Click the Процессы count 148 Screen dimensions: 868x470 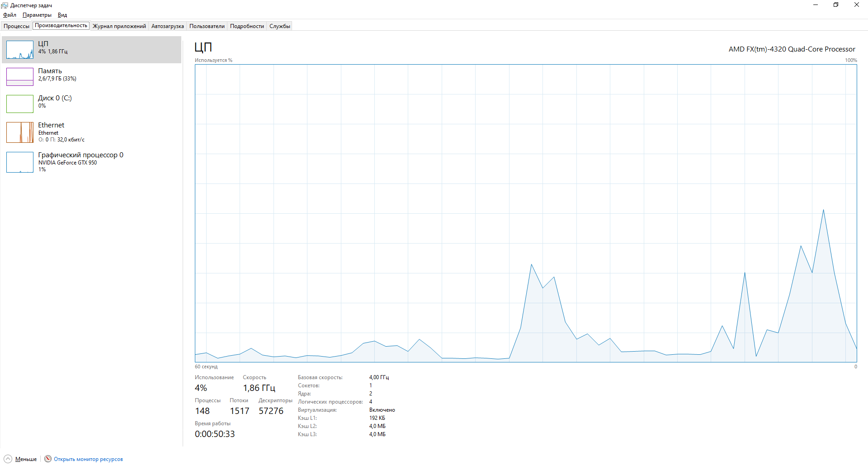[x=202, y=411]
